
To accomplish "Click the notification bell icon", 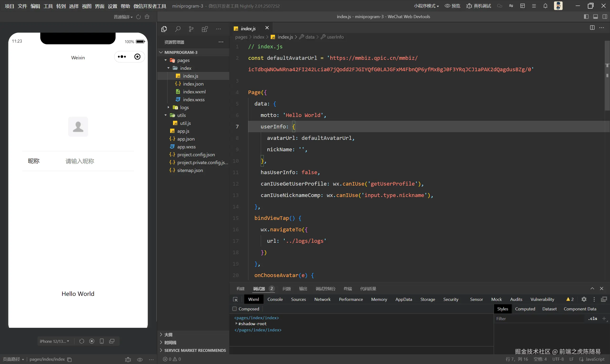I will (x=545, y=6).
